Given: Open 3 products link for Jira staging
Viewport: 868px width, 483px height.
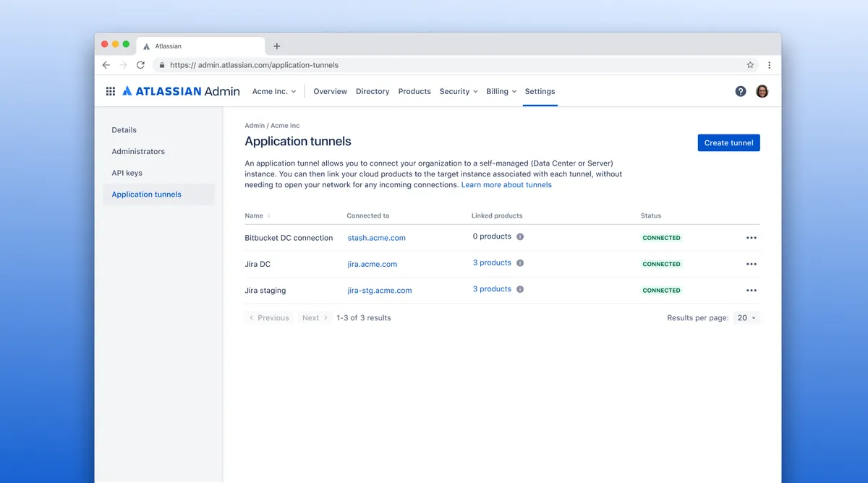Looking at the screenshot, I should pos(492,289).
